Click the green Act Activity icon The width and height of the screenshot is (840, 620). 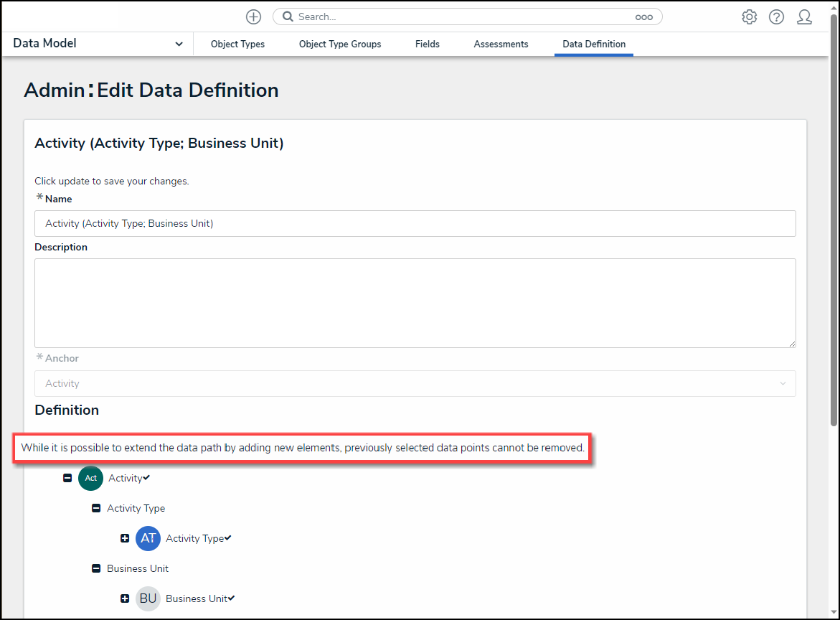point(91,478)
